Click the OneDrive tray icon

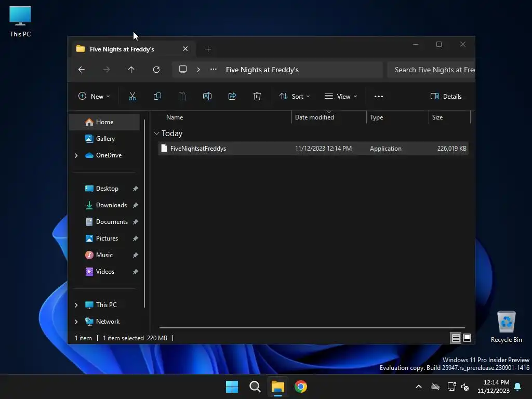point(435,387)
